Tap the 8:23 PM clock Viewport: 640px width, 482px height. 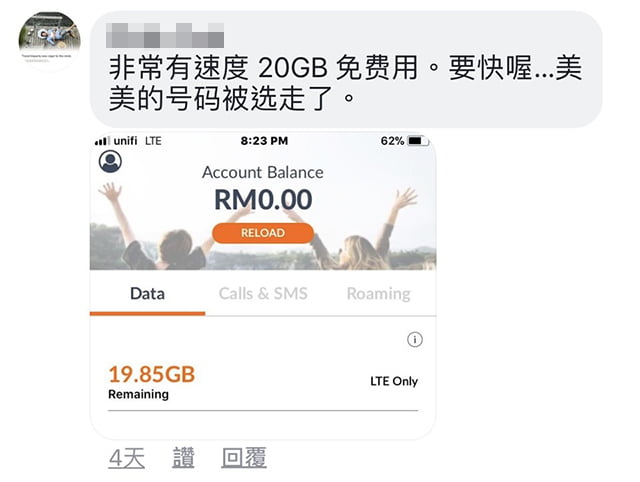click(264, 141)
